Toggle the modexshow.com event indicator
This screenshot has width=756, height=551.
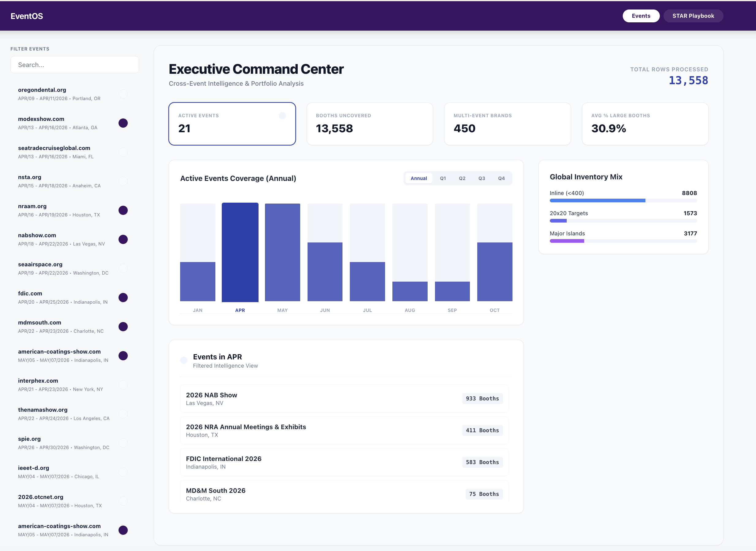point(123,123)
